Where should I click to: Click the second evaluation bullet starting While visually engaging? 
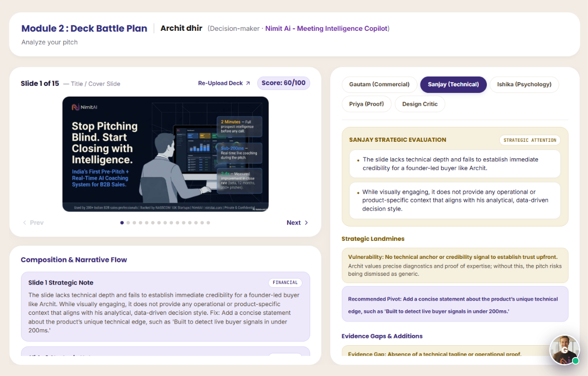tap(455, 200)
